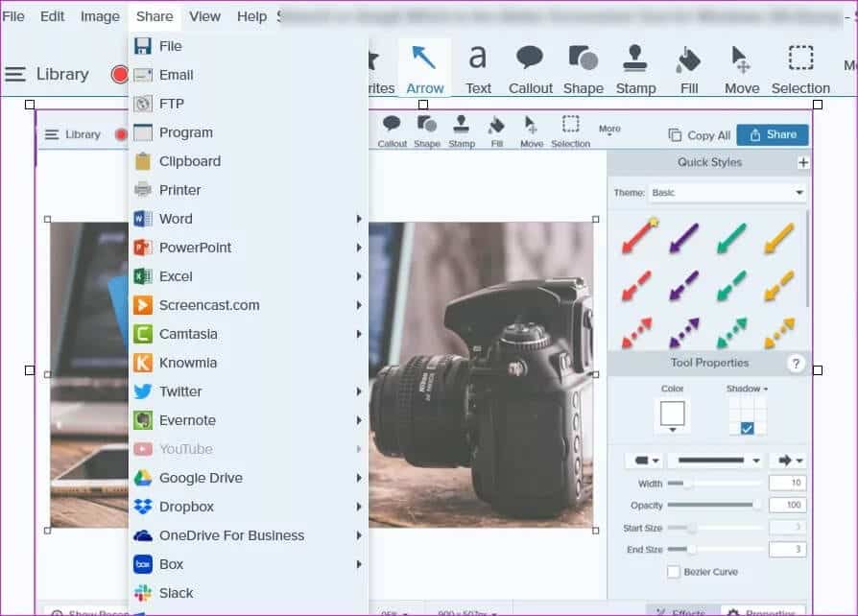Apply the solid yellow arrow quick style
This screenshot has width=858, height=616.
[778, 237]
